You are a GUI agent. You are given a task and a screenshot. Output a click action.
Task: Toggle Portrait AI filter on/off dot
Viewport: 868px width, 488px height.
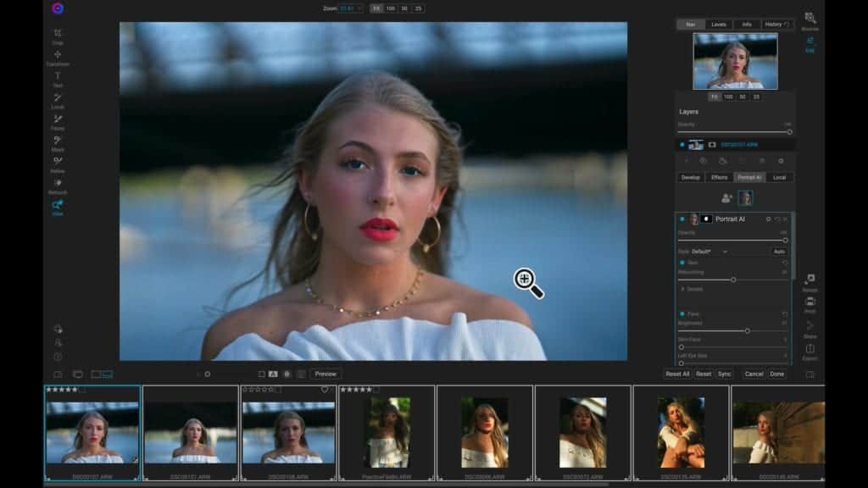pos(682,219)
